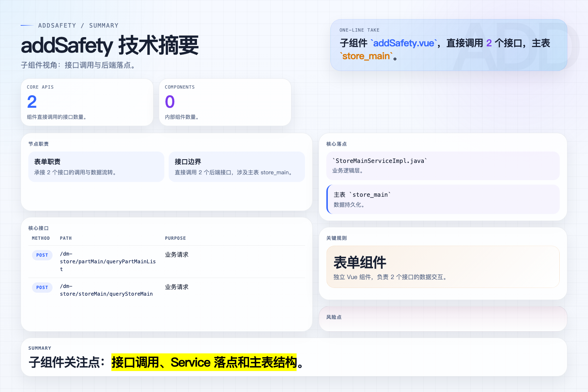Click the purple number 0 in COMPONENTS

tap(170, 101)
